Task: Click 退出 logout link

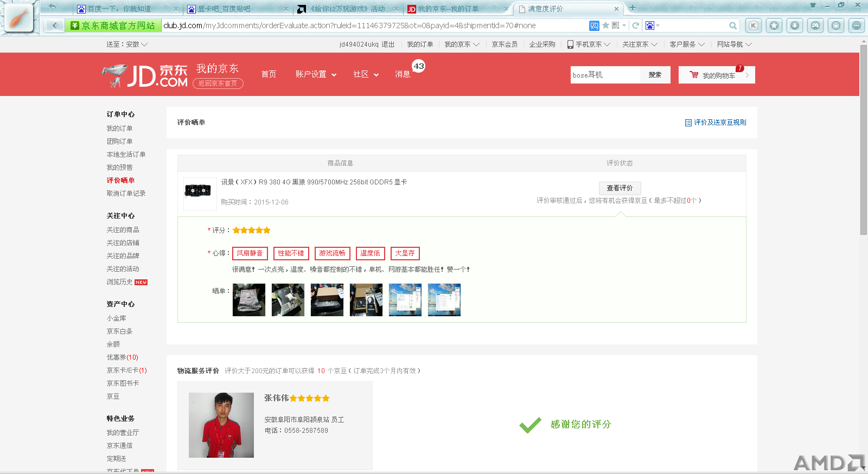Action: coord(388,44)
